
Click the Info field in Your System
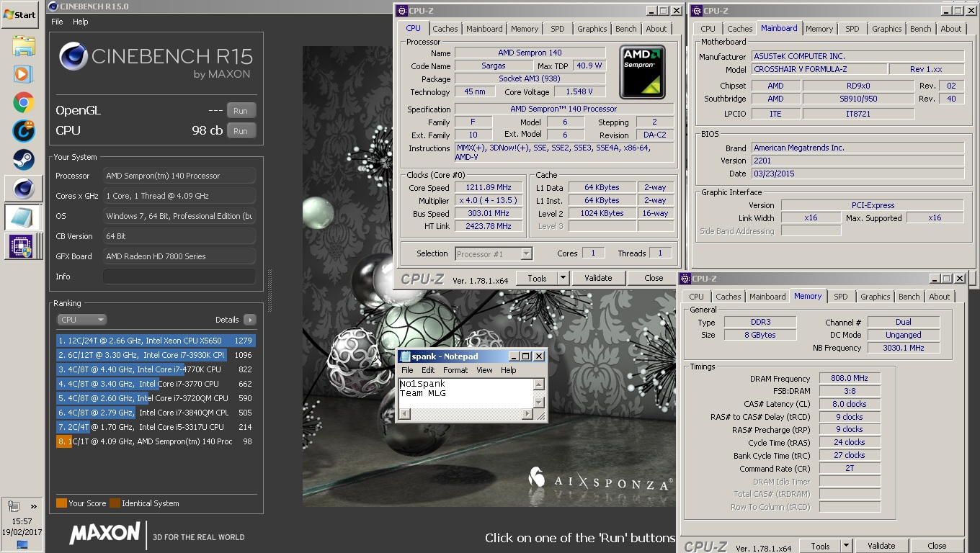point(179,276)
